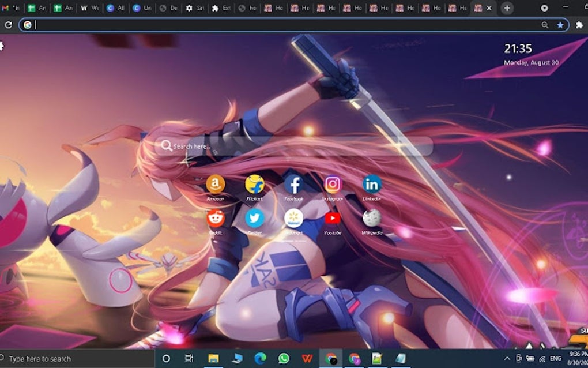This screenshot has width=588, height=368.
Task: Switch to the Wikipedia 'W' tab
Action: coord(89,8)
